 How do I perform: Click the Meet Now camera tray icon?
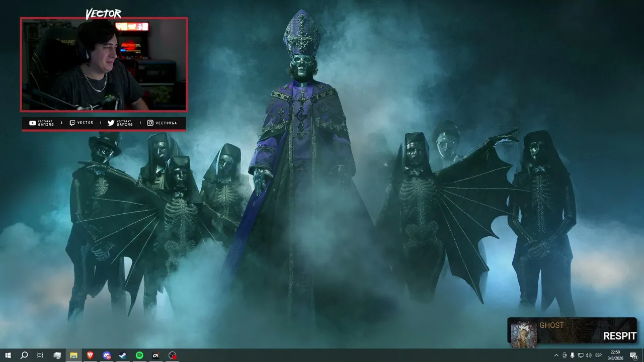564,355
